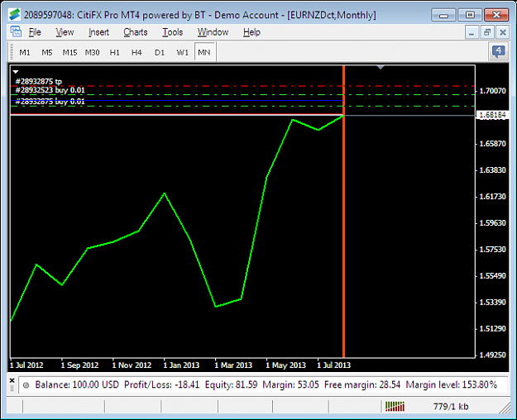The image size is (517, 420).
Task: Open the Insert menu
Action: tap(98, 32)
